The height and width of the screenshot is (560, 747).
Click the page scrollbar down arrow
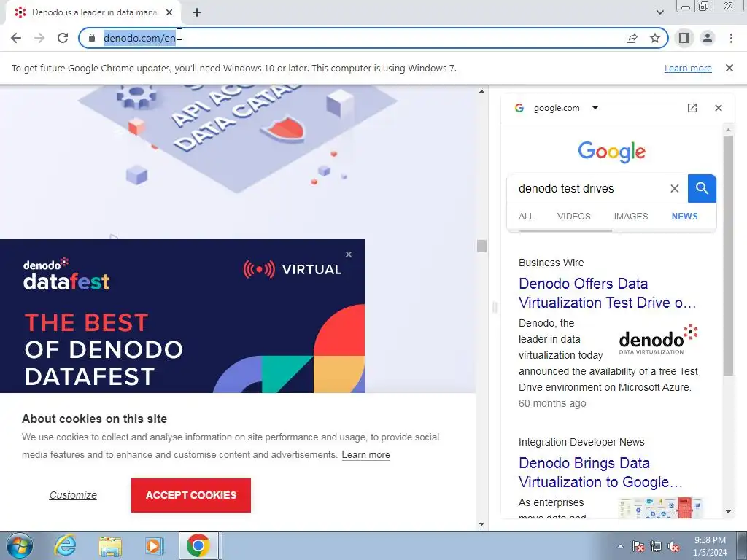click(481, 524)
